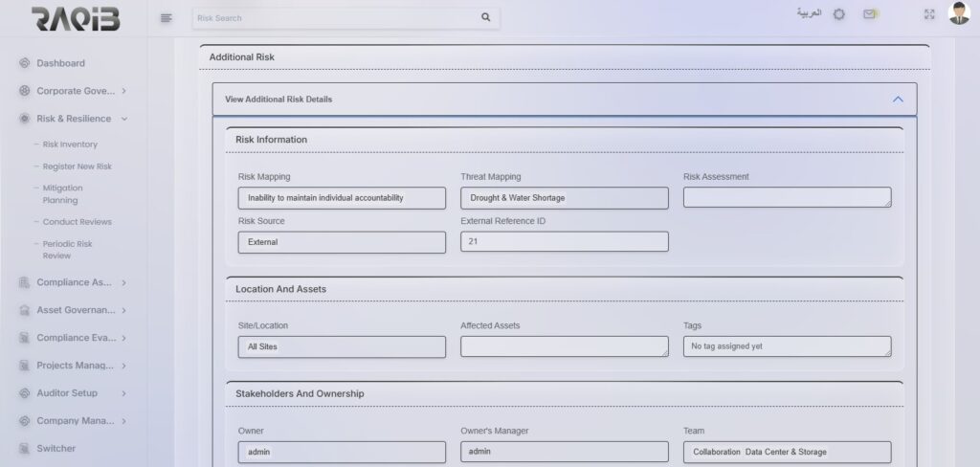Screen dimensions: 980x467
Task: Switch language to Arabic (العربية)
Action: point(809,13)
